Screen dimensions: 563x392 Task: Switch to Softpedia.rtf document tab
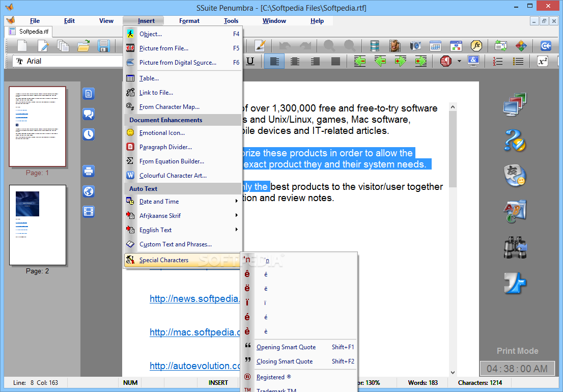pos(29,31)
